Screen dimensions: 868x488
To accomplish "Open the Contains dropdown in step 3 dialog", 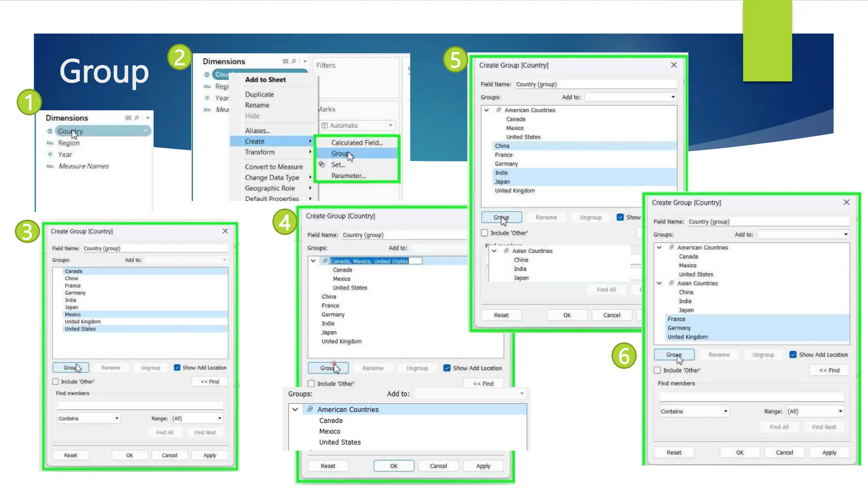I will tap(88, 419).
